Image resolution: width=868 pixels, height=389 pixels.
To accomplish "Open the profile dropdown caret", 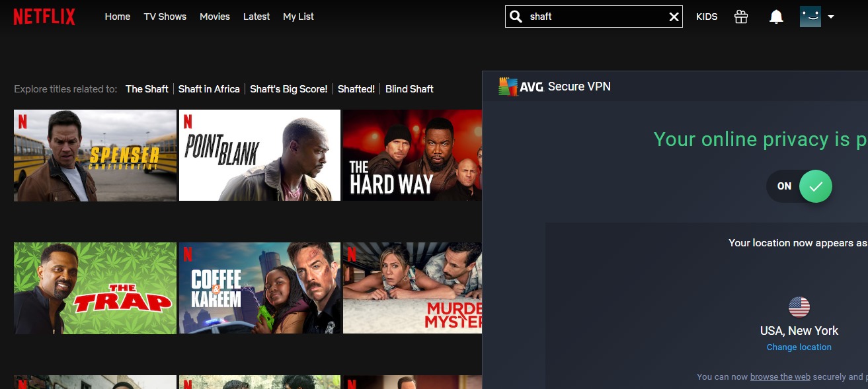I will point(831,17).
